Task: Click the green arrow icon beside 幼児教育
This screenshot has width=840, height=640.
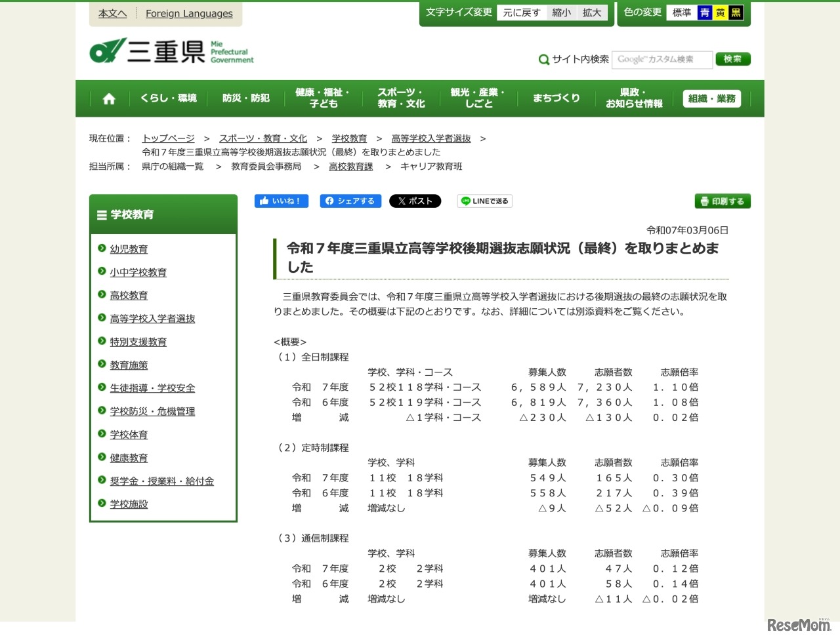Action: (x=100, y=249)
